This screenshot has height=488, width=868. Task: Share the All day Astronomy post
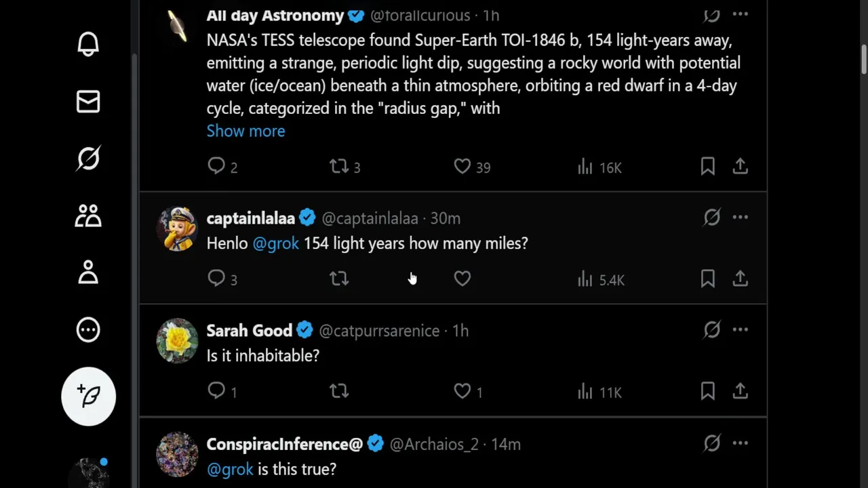740,167
